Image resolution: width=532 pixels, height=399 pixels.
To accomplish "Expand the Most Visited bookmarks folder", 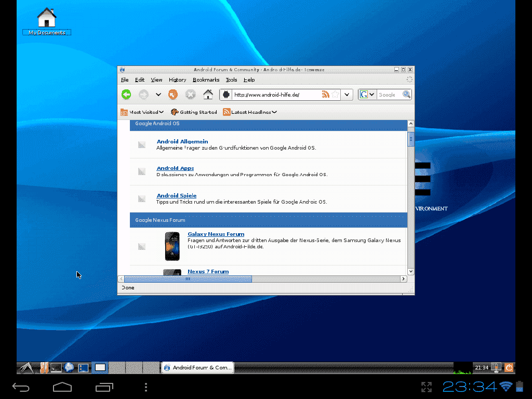I will tap(142, 112).
